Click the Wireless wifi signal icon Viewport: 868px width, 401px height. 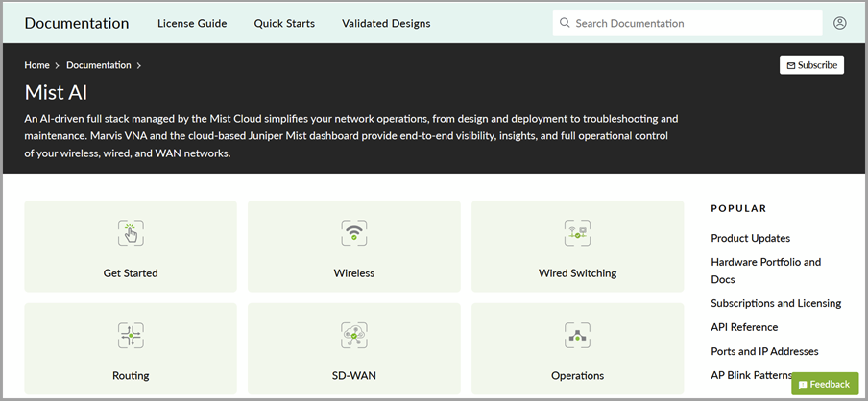tap(354, 233)
